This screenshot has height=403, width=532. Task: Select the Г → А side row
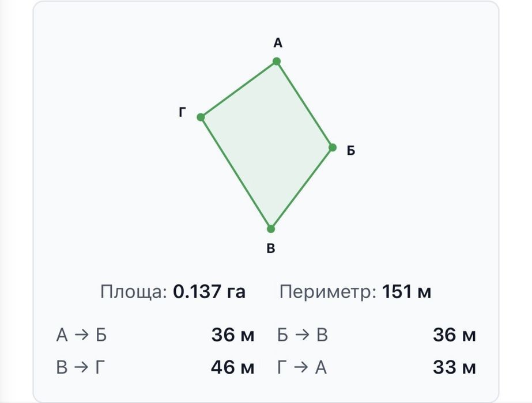[376, 367]
